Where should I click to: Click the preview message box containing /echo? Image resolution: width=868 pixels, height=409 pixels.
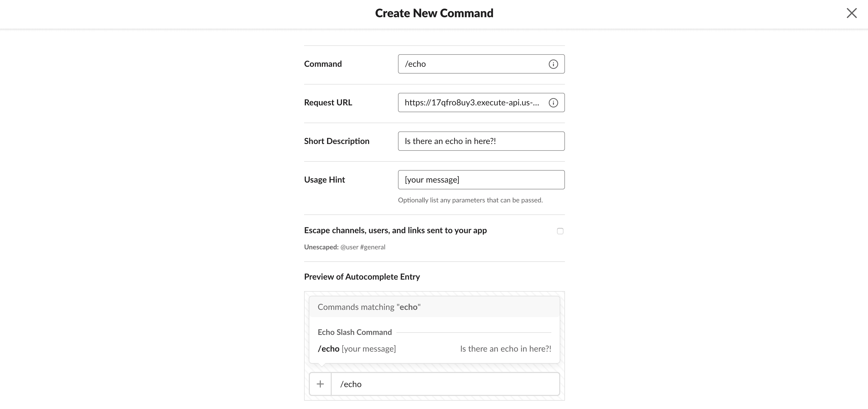coord(445,384)
